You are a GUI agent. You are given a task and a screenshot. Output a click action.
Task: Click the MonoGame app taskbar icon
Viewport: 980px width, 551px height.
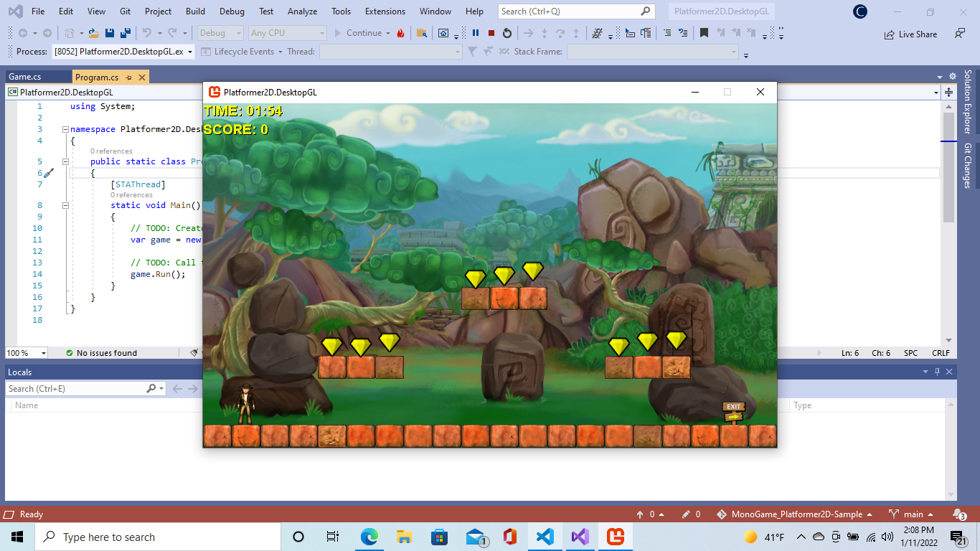click(x=616, y=537)
